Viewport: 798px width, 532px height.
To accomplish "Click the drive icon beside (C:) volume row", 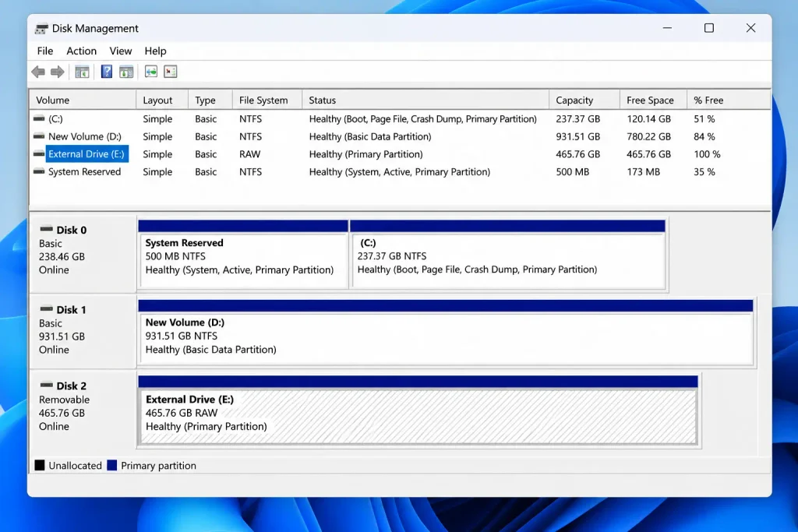I will (x=39, y=118).
